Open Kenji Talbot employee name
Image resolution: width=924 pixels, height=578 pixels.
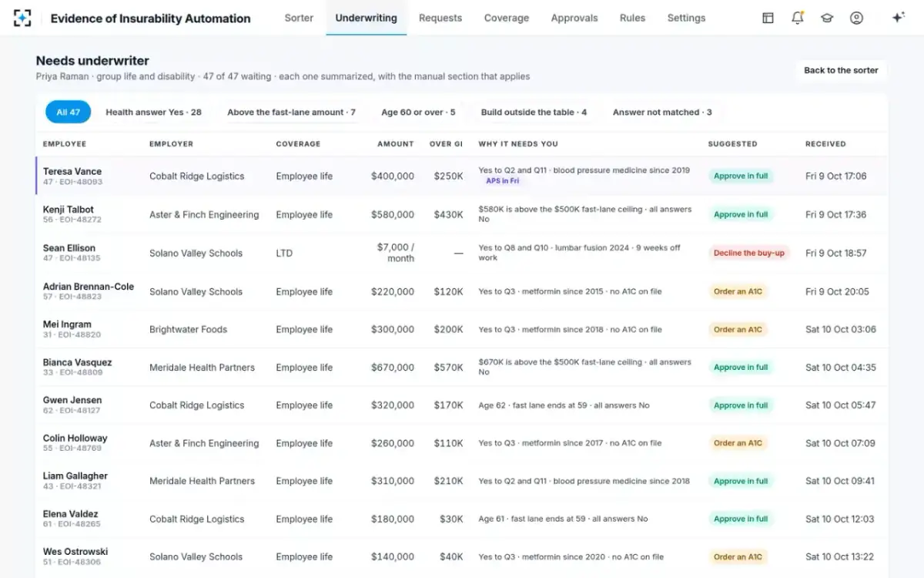click(x=69, y=210)
